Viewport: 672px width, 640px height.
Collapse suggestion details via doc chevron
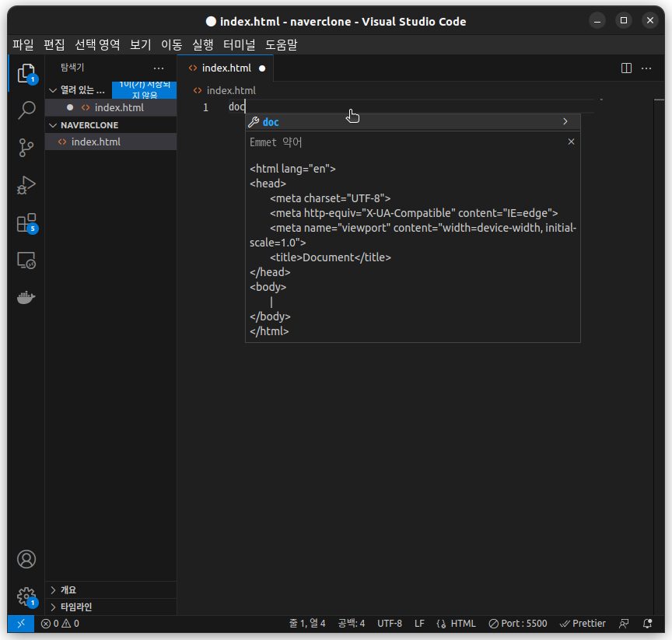click(x=565, y=121)
